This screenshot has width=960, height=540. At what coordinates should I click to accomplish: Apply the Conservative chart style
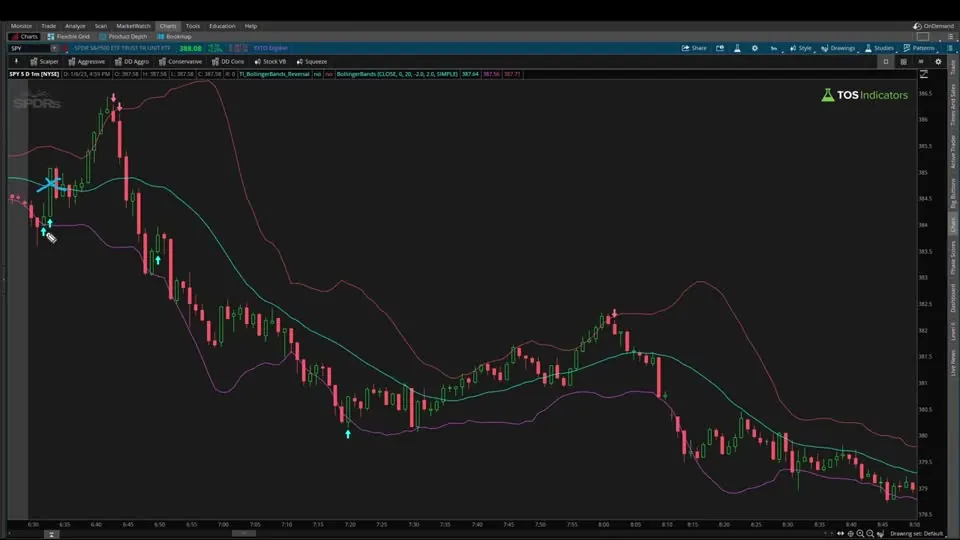180,61
